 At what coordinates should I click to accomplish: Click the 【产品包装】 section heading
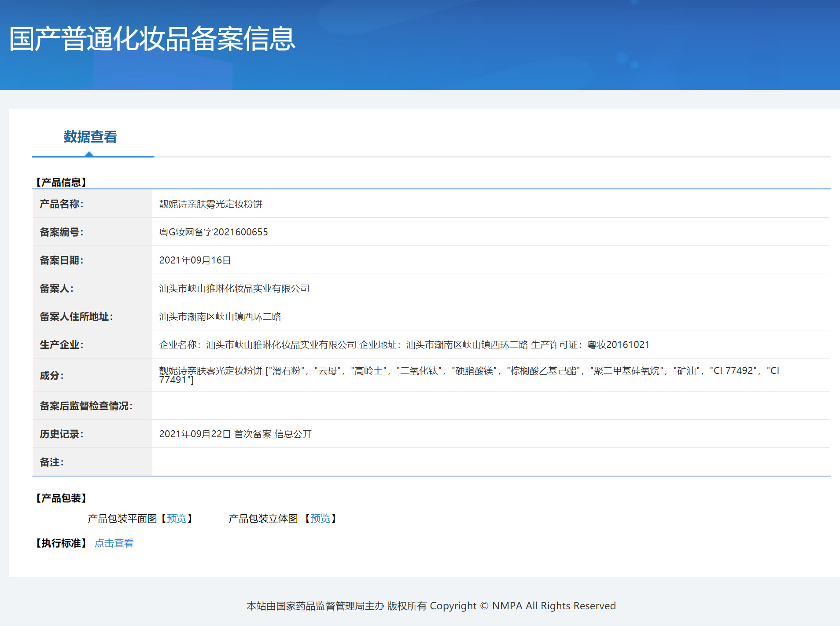61,498
